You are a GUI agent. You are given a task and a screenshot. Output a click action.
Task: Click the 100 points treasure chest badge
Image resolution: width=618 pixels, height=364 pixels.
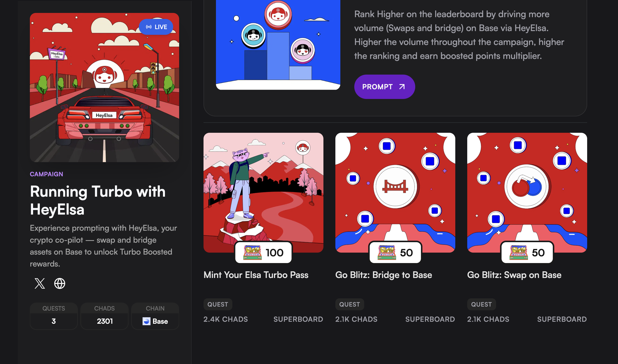(x=263, y=253)
